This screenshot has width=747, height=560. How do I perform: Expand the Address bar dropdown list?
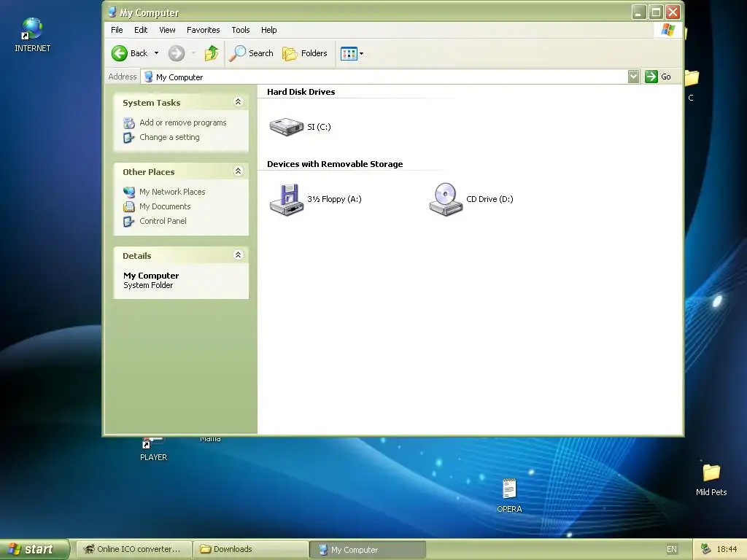(633, 77)
